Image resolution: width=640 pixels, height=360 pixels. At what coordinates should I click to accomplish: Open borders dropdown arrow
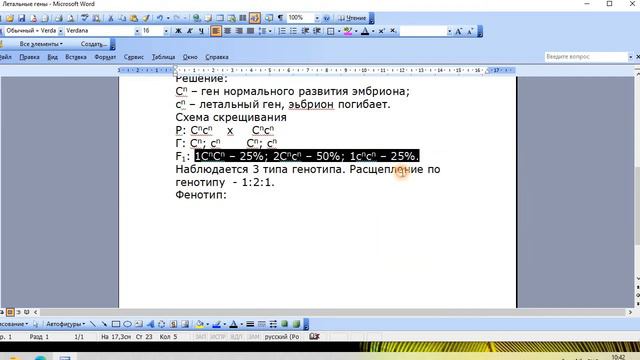coord(339,31)
